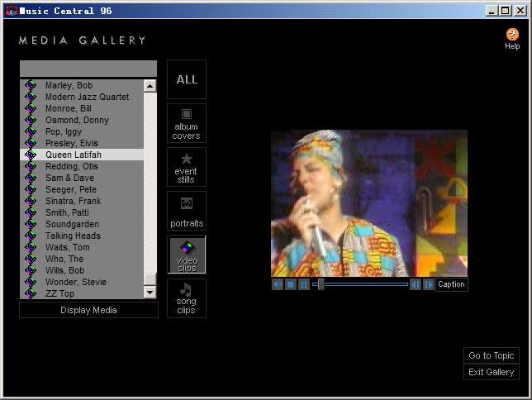Show ALL media types
Screen dimensions: 532x400
click(187, 79)
